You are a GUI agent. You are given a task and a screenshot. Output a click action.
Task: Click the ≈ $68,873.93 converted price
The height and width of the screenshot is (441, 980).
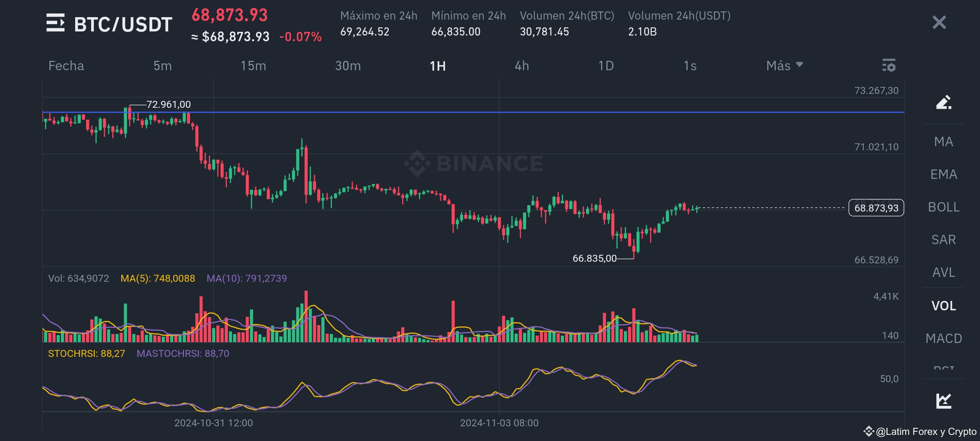tap(230, 37)
